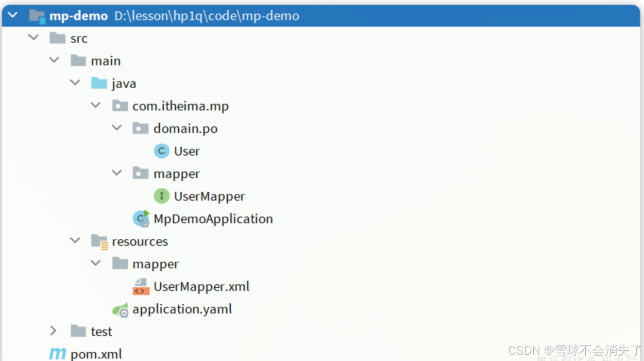644x361 pixels.
Task: Select the MpDemoApplication file
Action: pos(213,218)
